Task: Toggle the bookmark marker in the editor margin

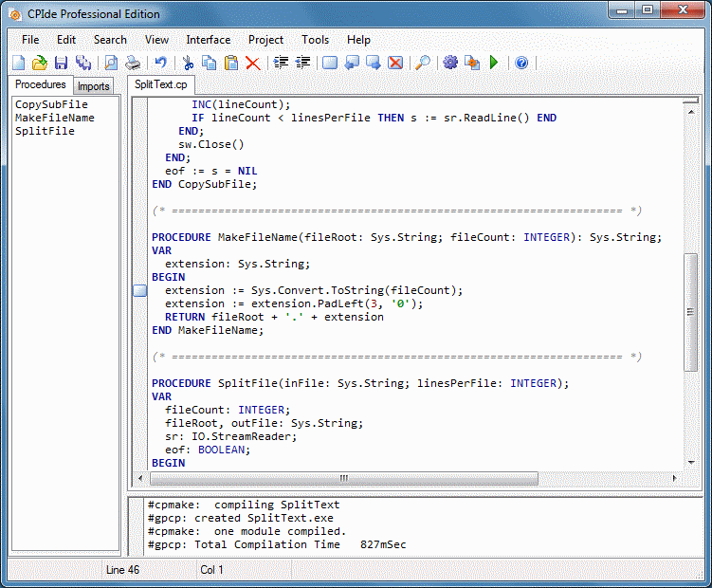Action: 139,291
